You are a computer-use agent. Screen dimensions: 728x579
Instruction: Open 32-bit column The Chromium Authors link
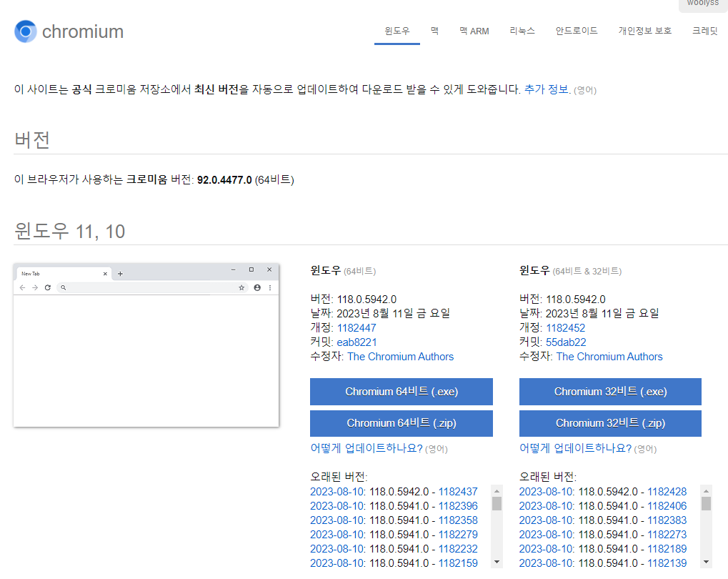pos(609,357)
